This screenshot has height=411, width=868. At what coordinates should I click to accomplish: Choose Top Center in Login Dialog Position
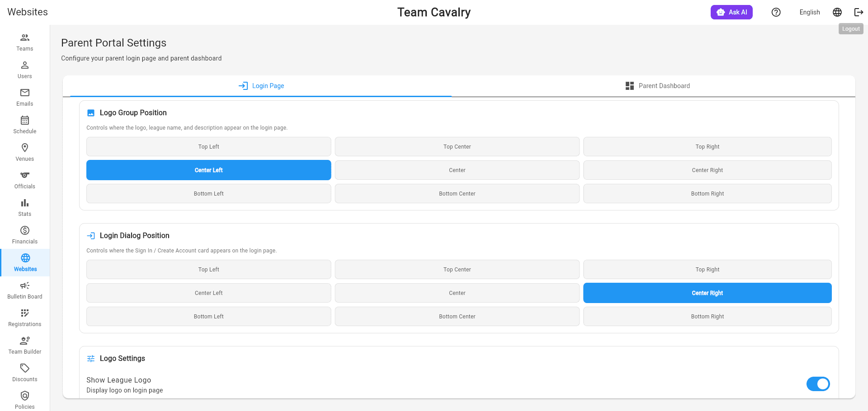(457, 270)
